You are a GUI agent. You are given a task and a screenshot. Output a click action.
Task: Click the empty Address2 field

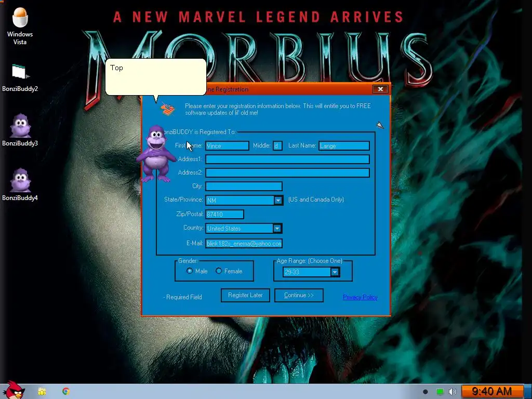(287, 172)
